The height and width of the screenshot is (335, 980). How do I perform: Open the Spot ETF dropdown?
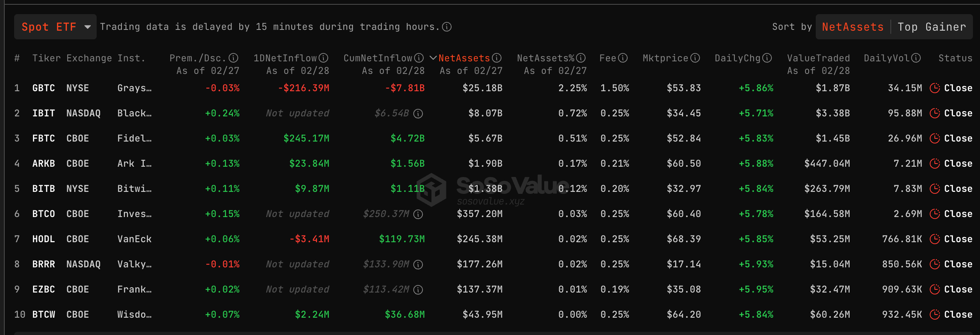55,27
